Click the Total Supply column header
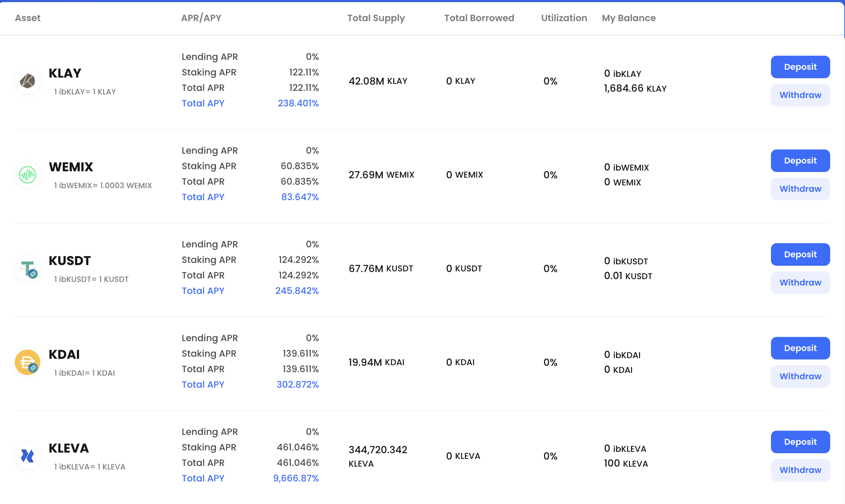 pyautogui.click(x=376, y=18)
